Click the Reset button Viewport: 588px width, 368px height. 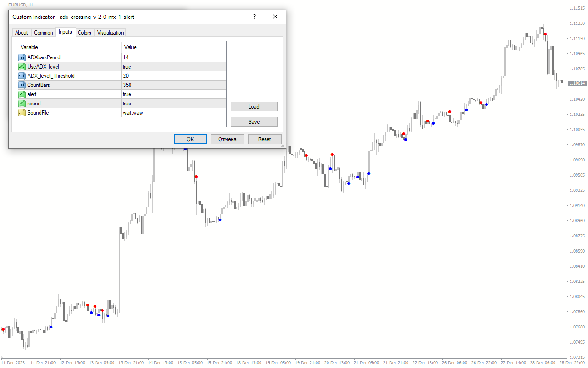(x=265, y=139)
